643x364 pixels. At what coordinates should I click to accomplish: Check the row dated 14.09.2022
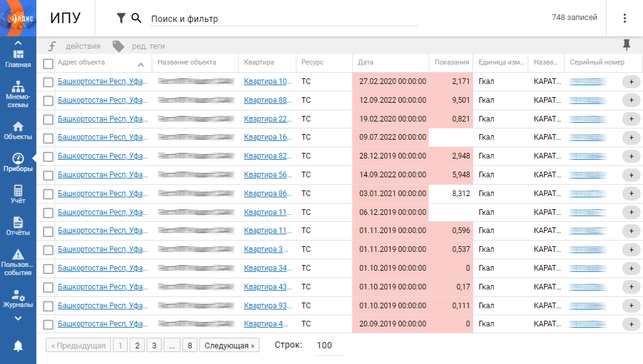pos(48,175)
